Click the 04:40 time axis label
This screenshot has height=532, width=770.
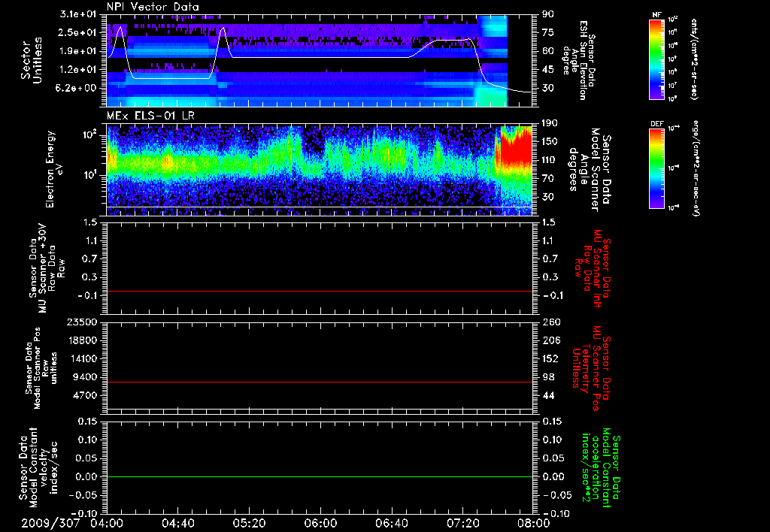pyautogui.click(x=177, y=523)
